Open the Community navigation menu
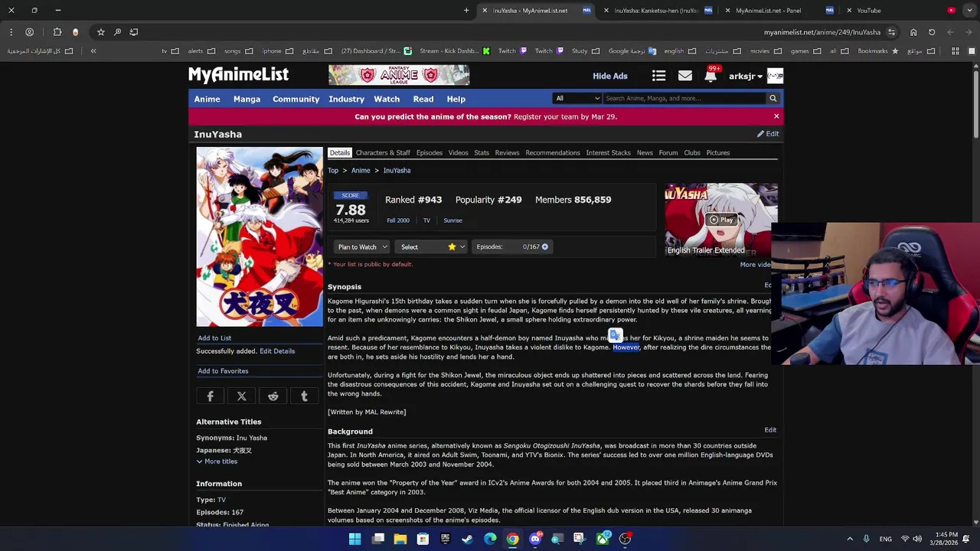 pos(296,99)
